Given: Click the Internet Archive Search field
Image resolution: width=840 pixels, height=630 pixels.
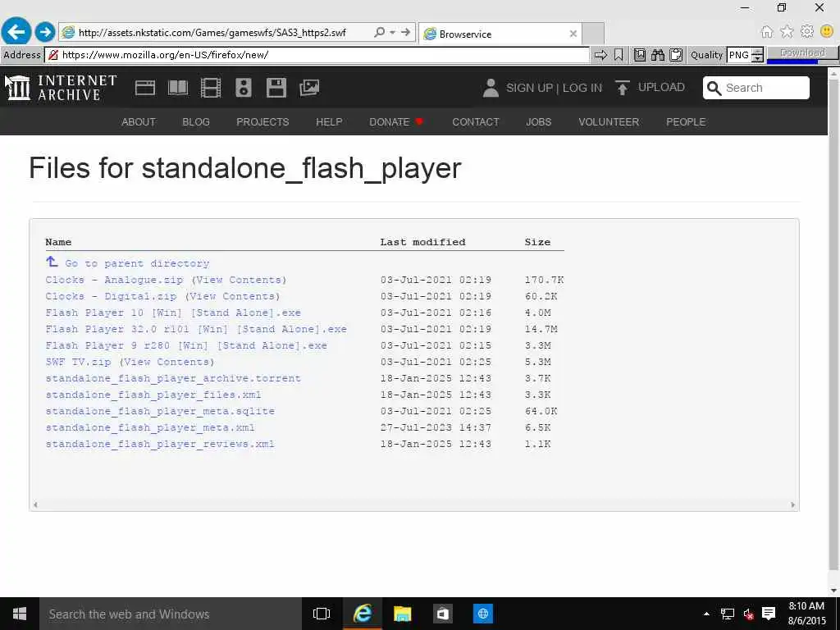Looking at the screenshot, I should (756, 88).
